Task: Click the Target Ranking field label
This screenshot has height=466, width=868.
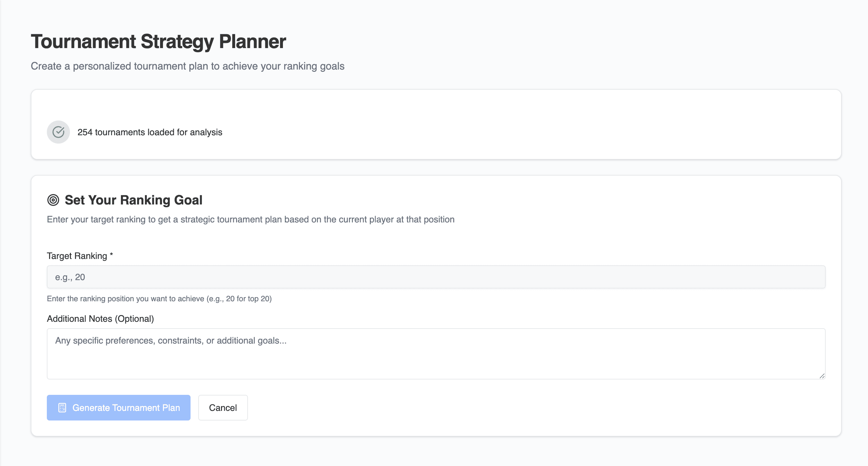Action: coord(77,256)
